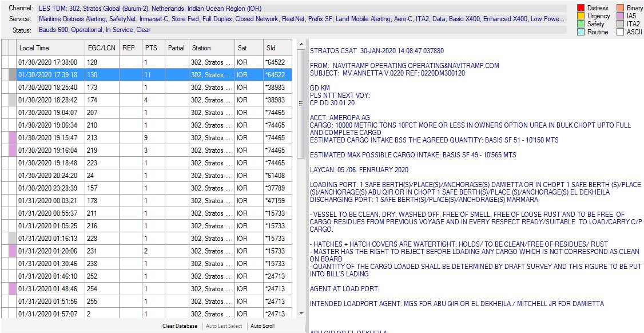
Task: Click the SId column header
Action: pos(277,48)
